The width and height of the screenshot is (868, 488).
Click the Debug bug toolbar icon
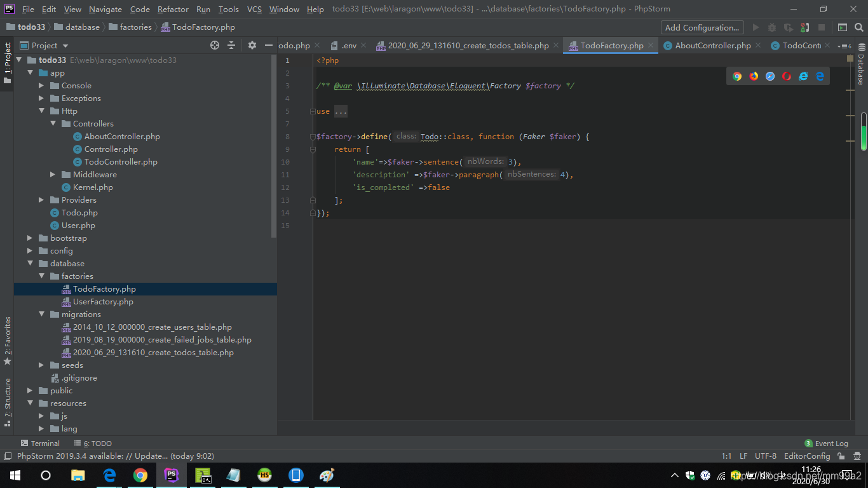(772, 27)
